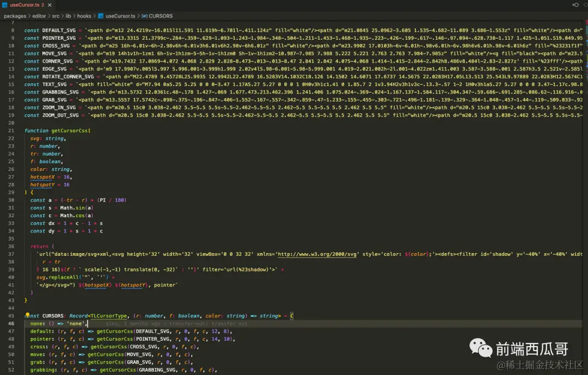Click Math.sin(a) on line 31

coord(77,208)
